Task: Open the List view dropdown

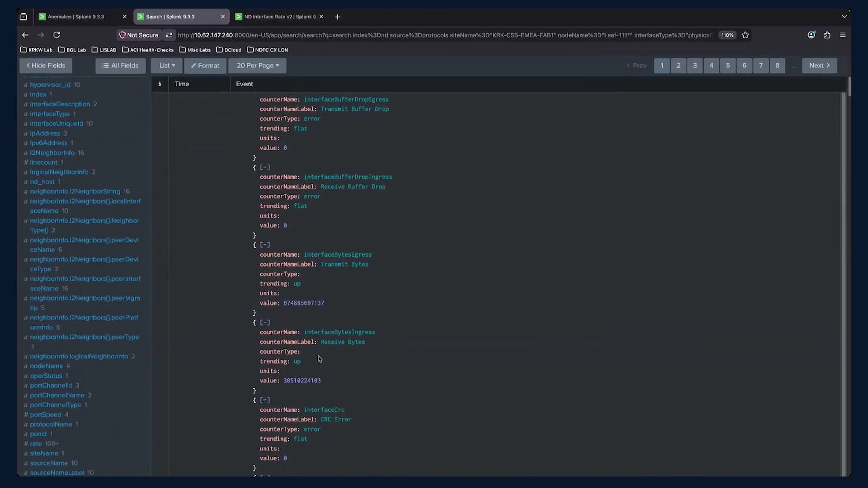Action: [x=167, y=66]
